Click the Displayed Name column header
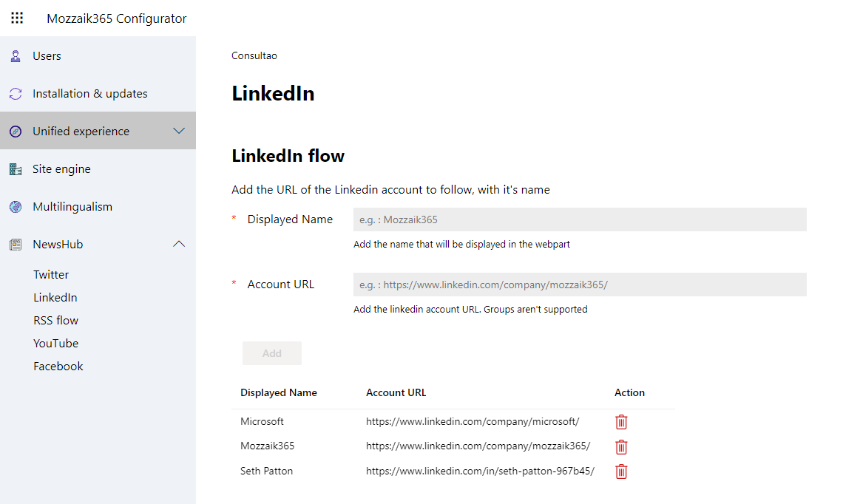Viewport: 843px width, 504px height. (x=279, y=392)
